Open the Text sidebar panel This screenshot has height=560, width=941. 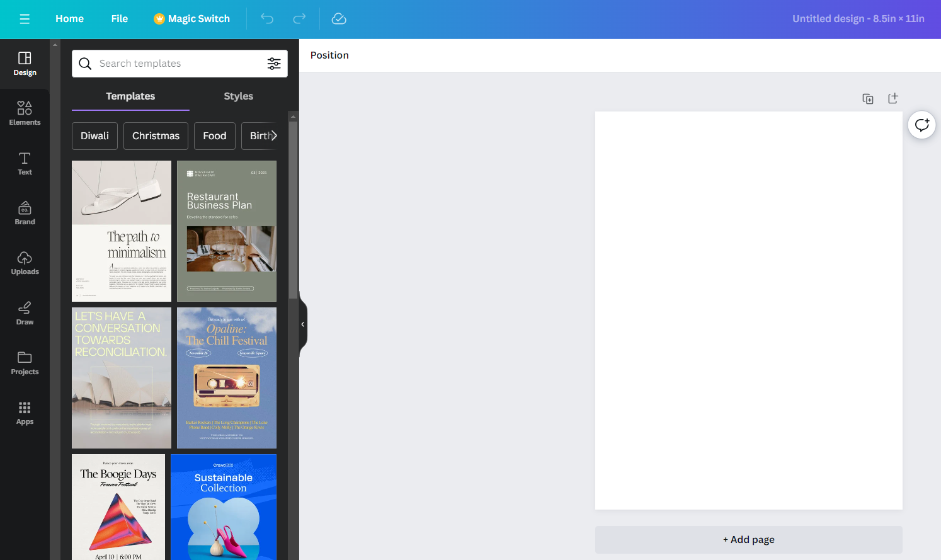pos(25,164)
